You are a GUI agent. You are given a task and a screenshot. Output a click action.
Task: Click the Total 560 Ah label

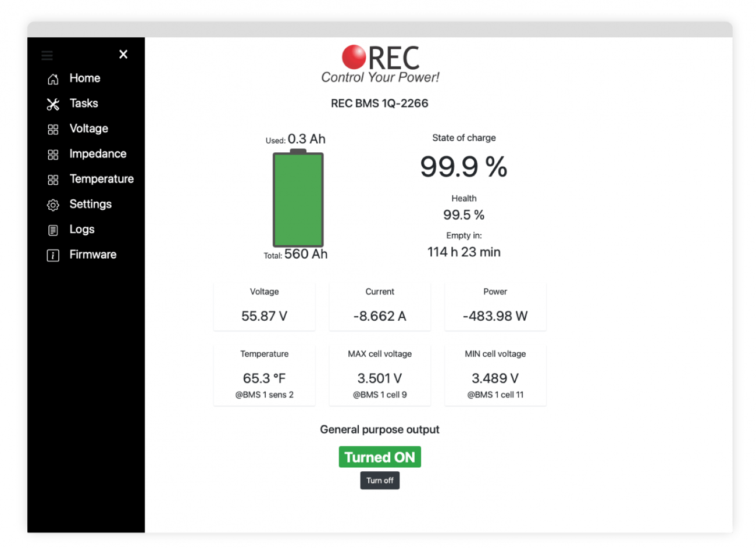click(x=295, y=255)
